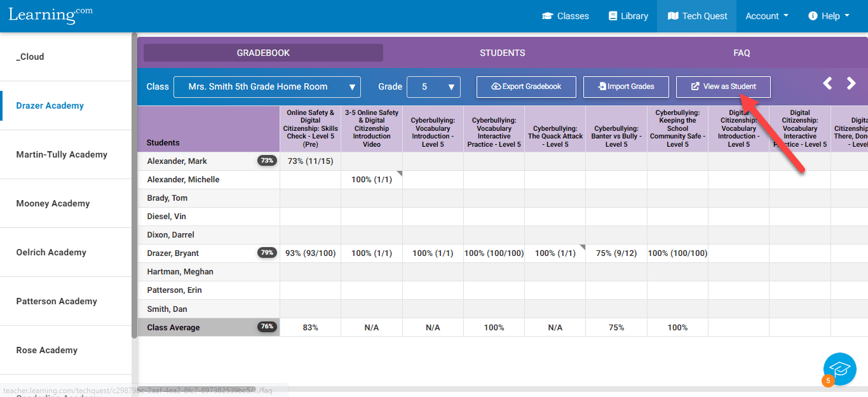
Task: Click the Learning.com logo
Action: (x=50, y=15)
